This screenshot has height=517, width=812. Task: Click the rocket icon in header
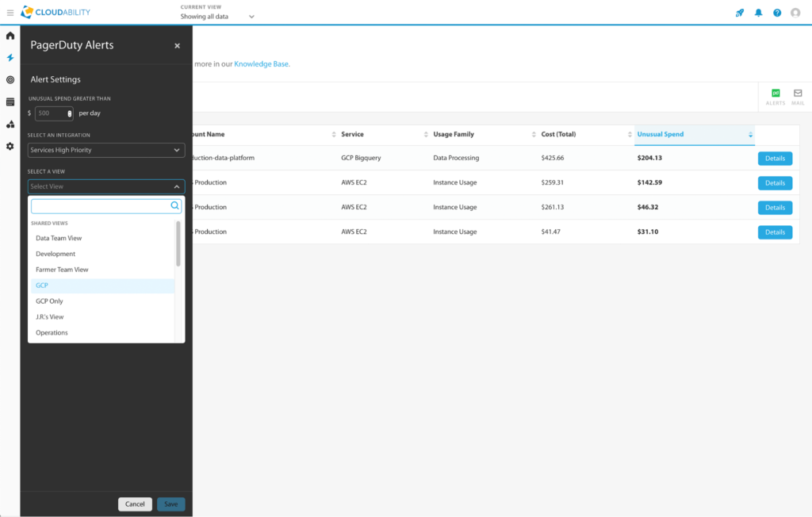pos(740,13)
